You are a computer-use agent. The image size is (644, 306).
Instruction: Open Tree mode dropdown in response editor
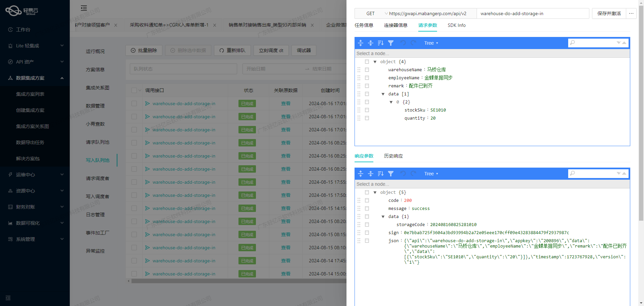tap(431, 174)
